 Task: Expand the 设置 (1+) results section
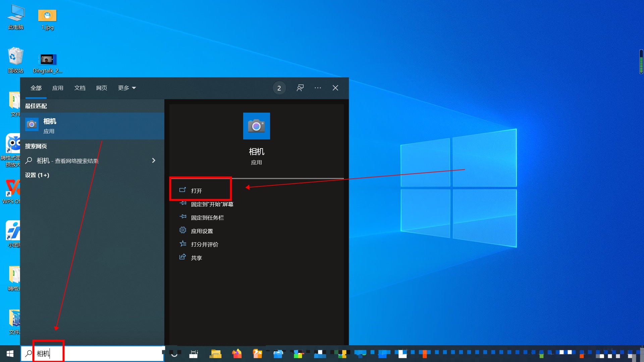[37, 175]
